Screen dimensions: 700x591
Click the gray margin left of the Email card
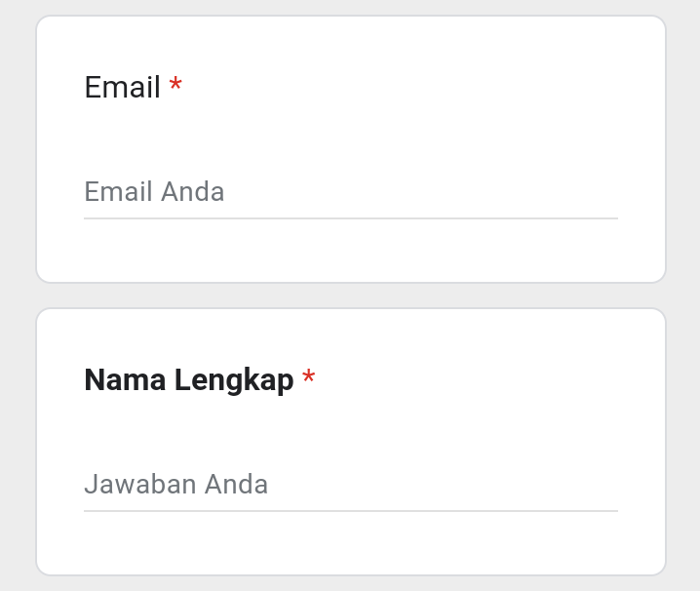pos(18,146)
